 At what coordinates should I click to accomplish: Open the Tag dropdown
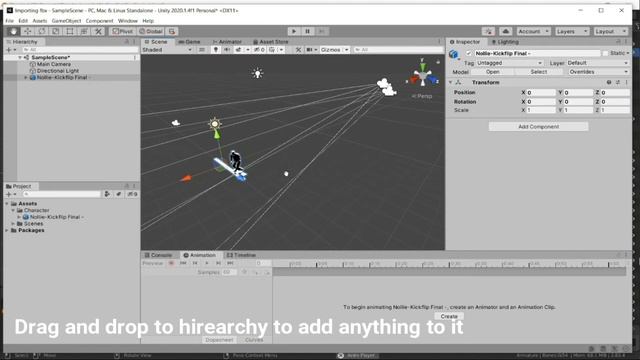(x=509, y=63)
